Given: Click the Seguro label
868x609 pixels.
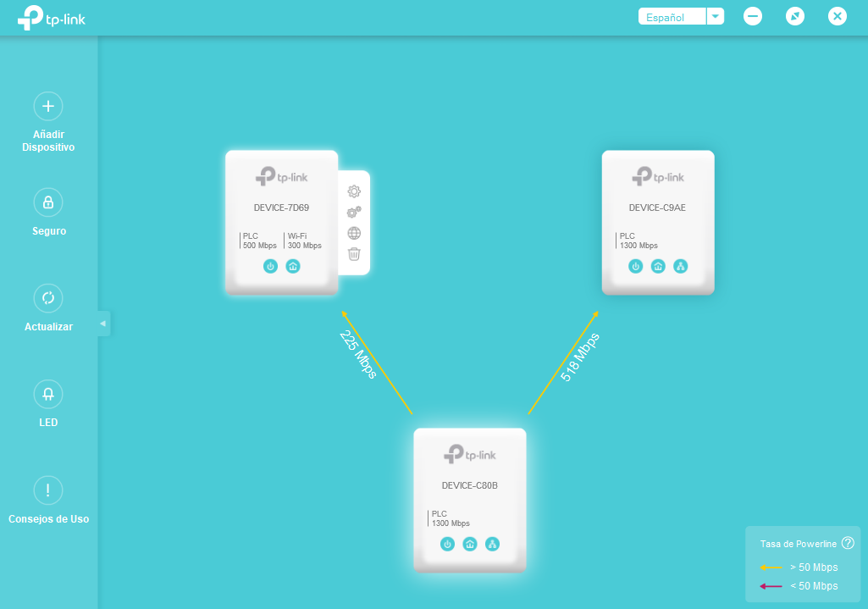Looking at the screenshot, I should (x=49, y=231).
